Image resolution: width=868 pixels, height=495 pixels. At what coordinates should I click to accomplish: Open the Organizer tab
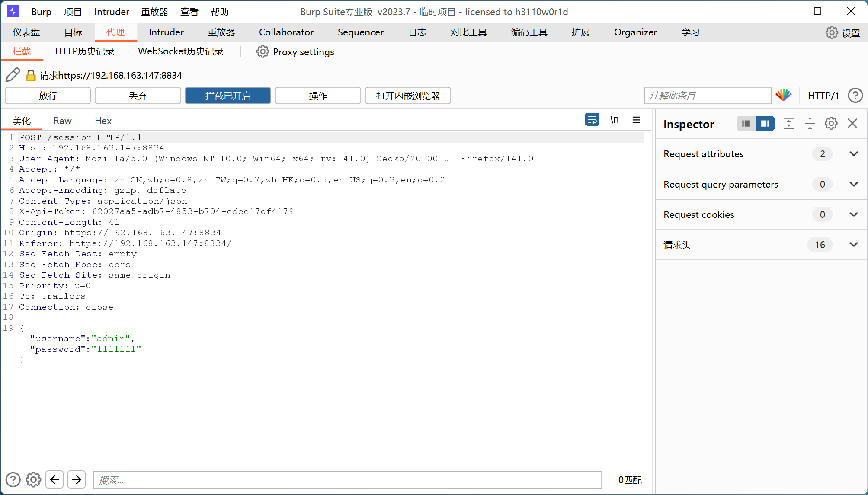tap(635, 32)
